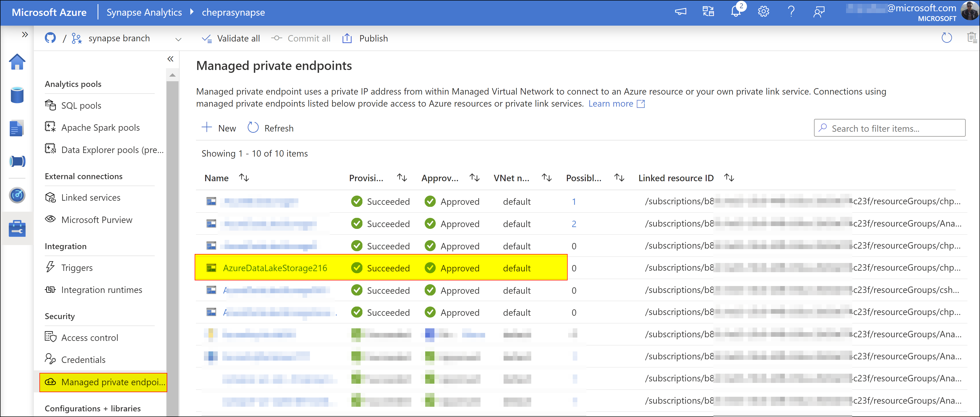This screenshot has height=417, width=980.
Task: Click the discard all trash icon
Action: (972, 38)
